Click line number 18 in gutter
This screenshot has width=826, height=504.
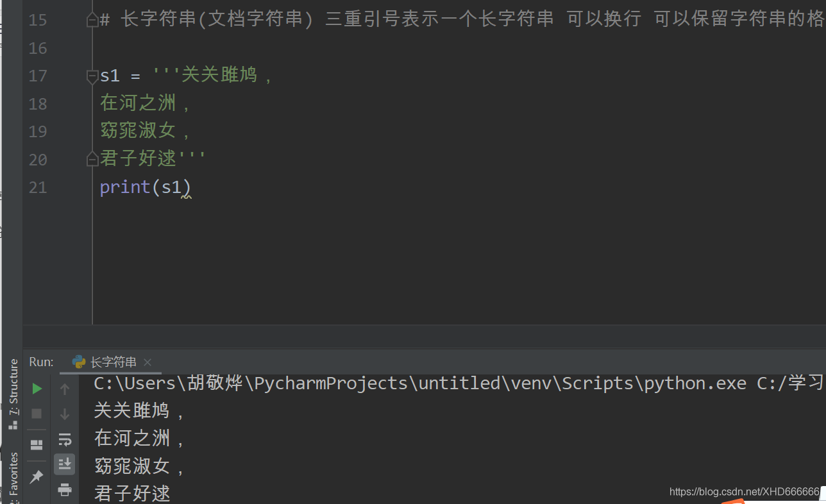[38, 104]
